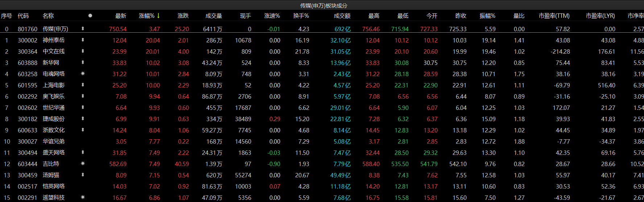Click turnover amount 49.49亿
The height and width of the screenshot is (202, 644).
[340, 175]
